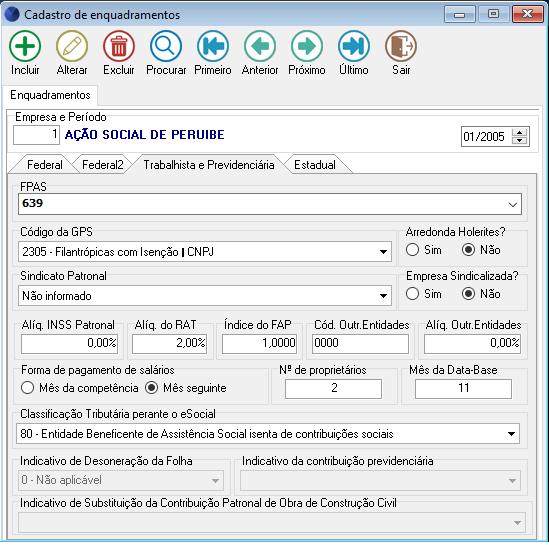Viewport: 549px width, 545px height.
Task: Open the Procurar search icon
Action: [x=166, y=46]
